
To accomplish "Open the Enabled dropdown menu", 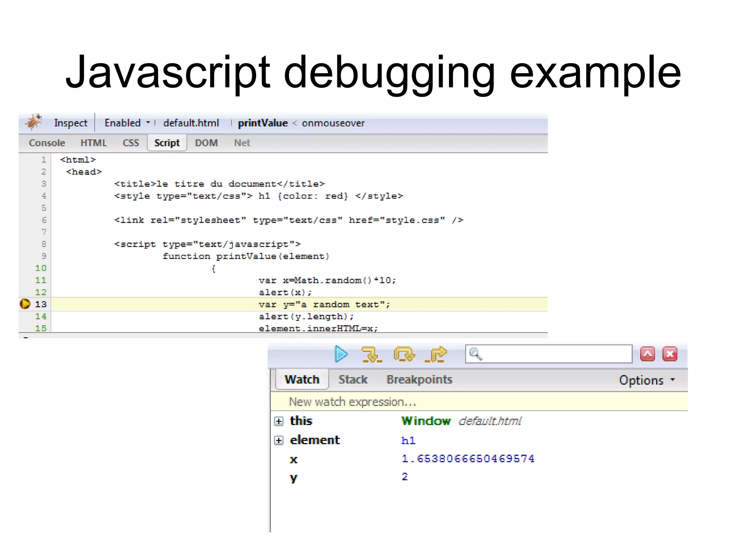I will [127, 123].
